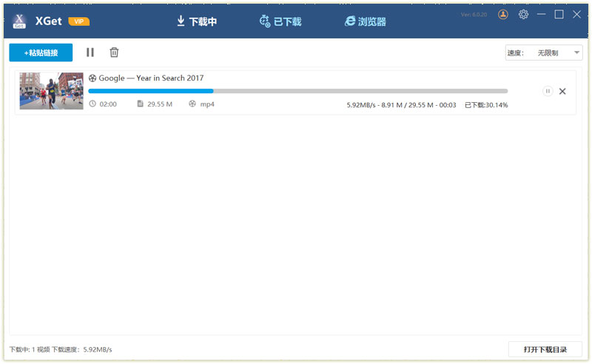Open settings via the gear icon
Screen dimensions: 592x364
[x=523, y=14]
